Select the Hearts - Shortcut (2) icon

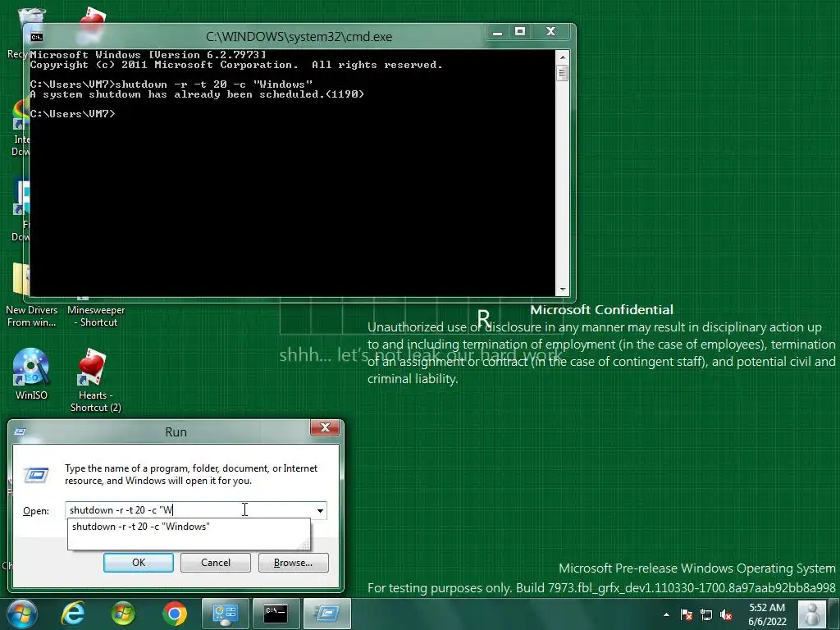pos(95,381)
